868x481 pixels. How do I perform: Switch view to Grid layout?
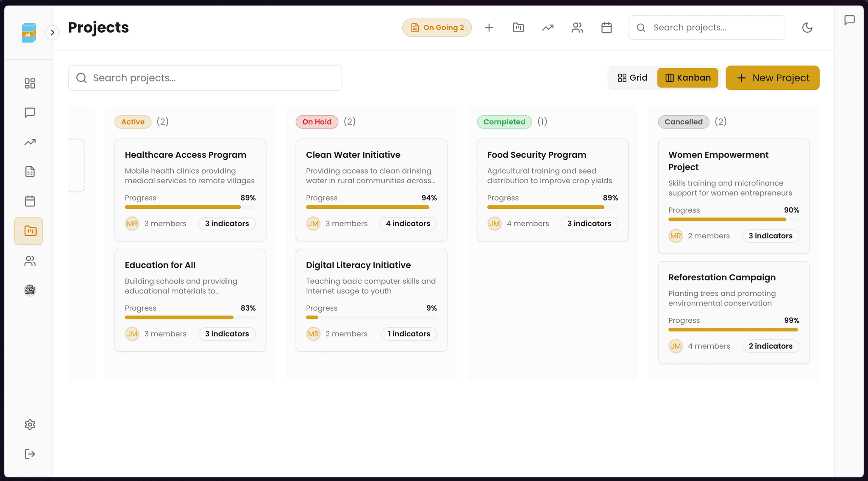pyautogui.click(x=632, y=78)
